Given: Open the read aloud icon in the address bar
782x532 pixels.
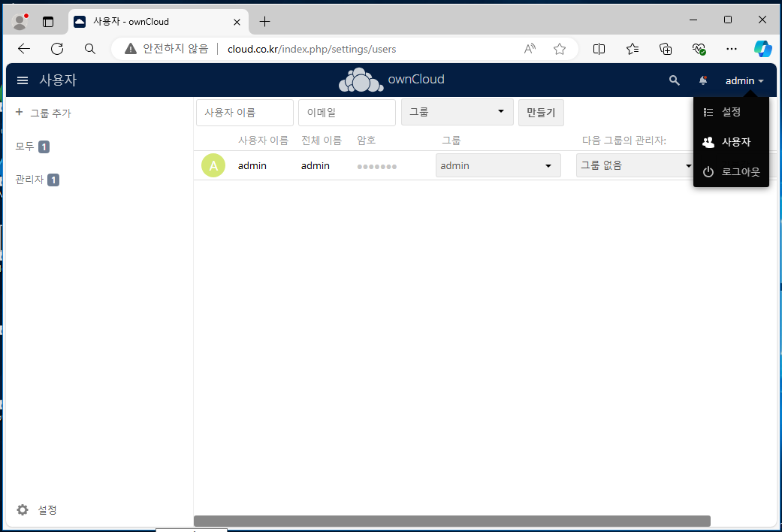Looking at the screenshot, I should [530, 48].
